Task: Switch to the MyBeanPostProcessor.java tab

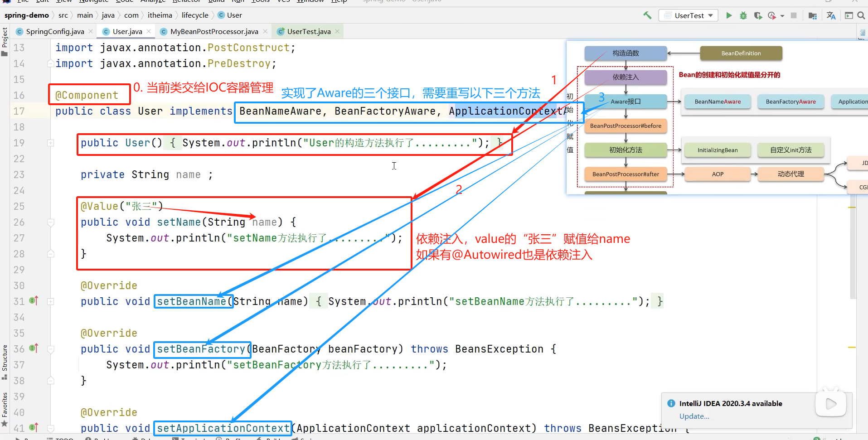Action: pos(214,31)
